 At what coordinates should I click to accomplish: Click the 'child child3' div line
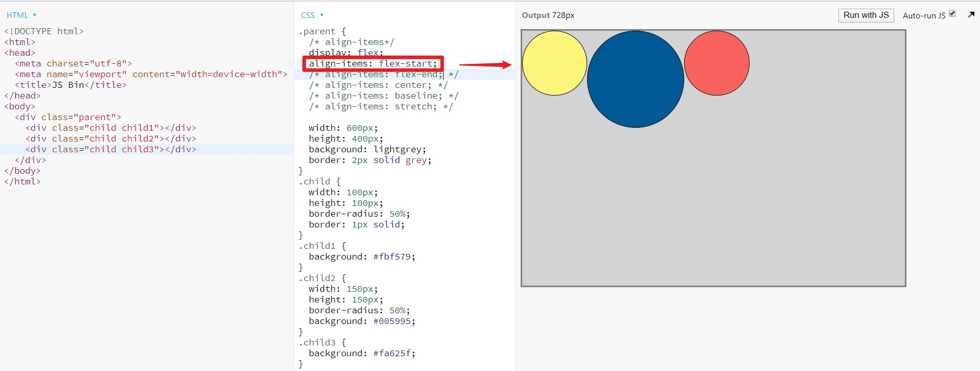pyautogui.click(x=111, y=149)
